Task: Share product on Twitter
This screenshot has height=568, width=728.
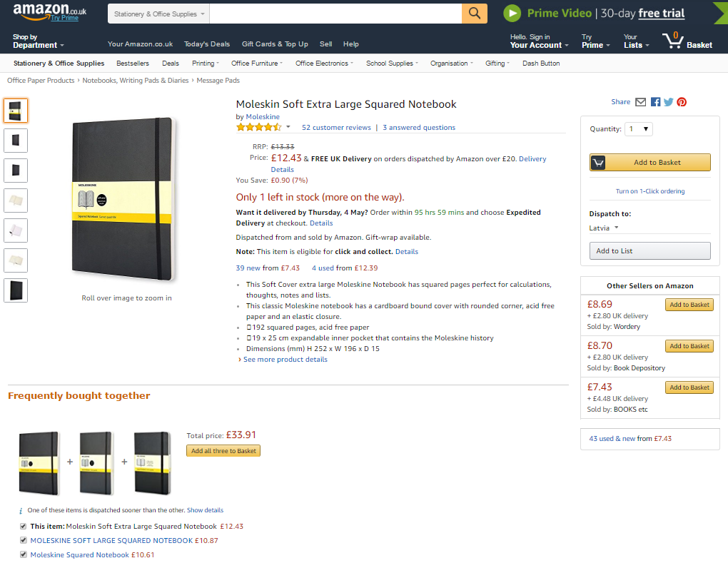Action: tap(668, 102)
